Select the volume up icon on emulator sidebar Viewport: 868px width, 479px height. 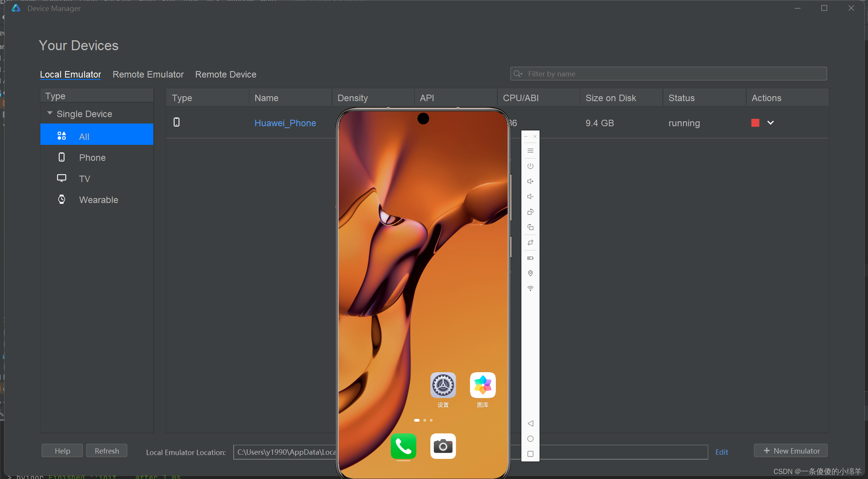530,181
